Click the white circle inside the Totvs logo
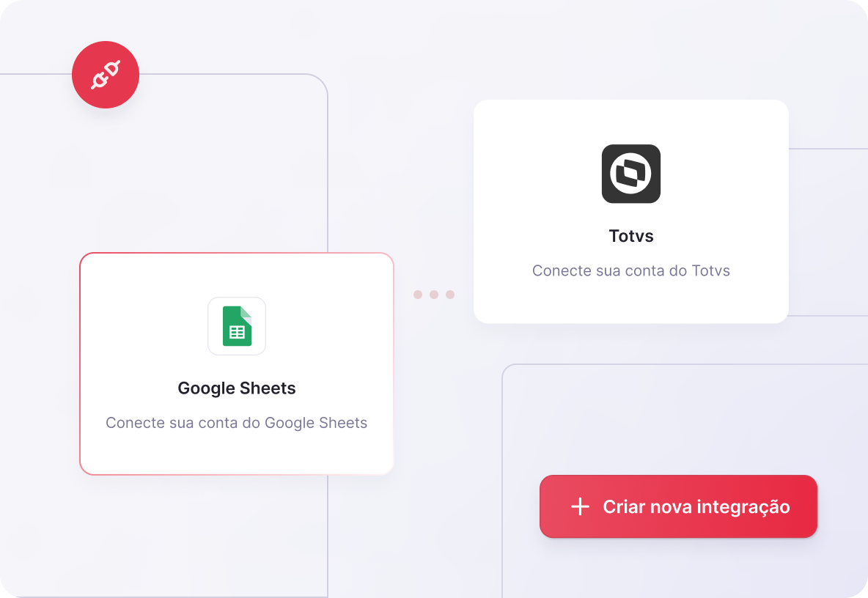Screen dimensions: 868x598 point(631,174)
